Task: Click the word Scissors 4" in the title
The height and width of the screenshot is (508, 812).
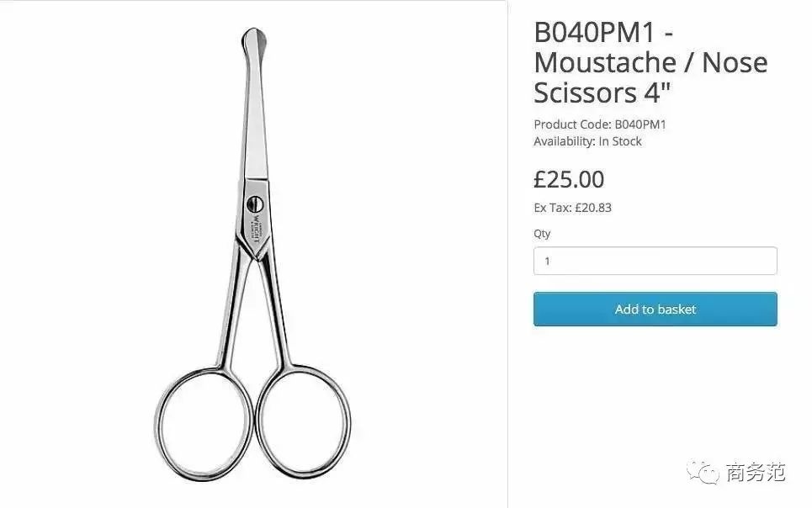Action: (x=602, y=93)
